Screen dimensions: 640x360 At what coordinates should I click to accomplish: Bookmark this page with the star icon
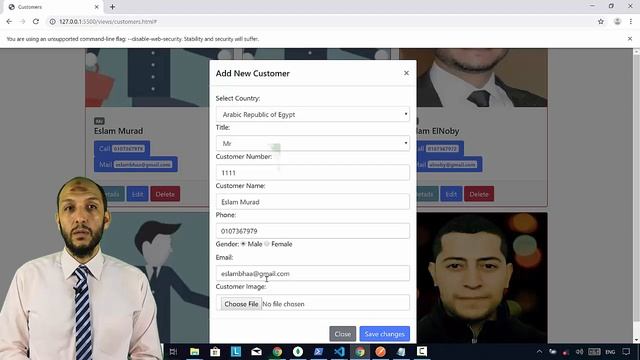pyautogui.click(x=601, y=22)
